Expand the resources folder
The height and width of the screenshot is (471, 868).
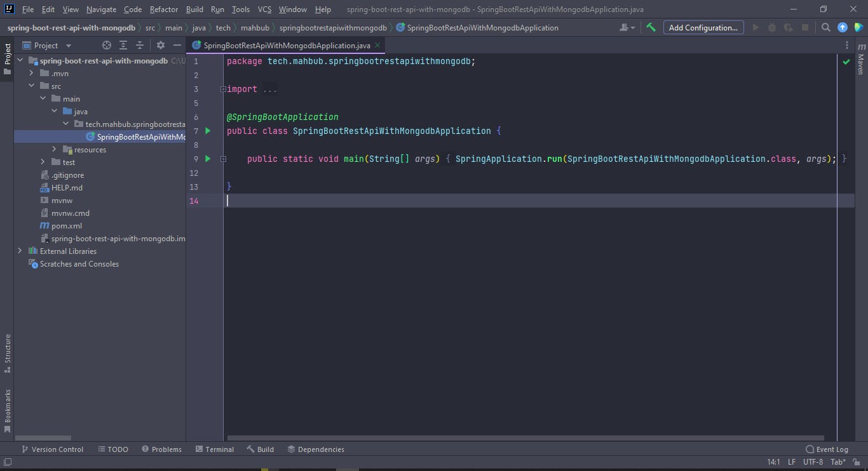tap(54, 150)
